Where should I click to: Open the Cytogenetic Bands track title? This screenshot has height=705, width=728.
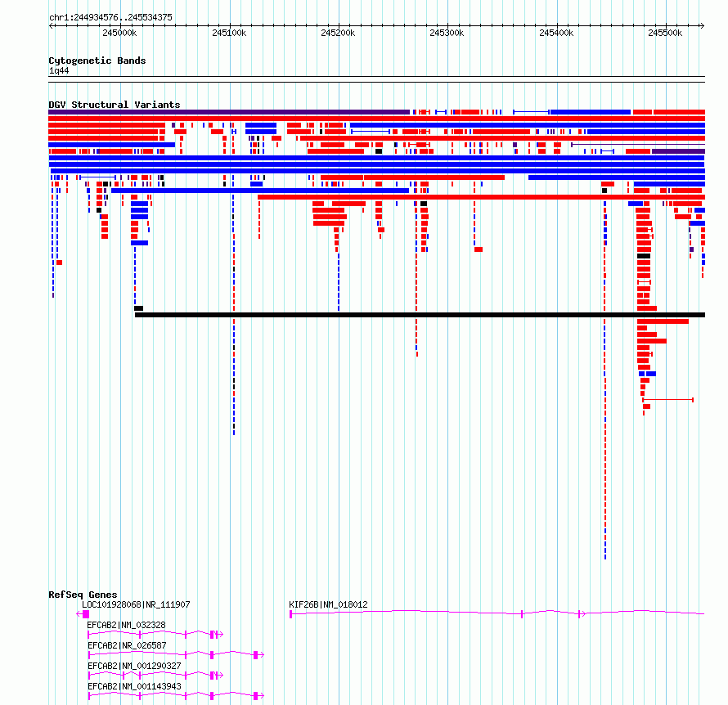point(97,61)
